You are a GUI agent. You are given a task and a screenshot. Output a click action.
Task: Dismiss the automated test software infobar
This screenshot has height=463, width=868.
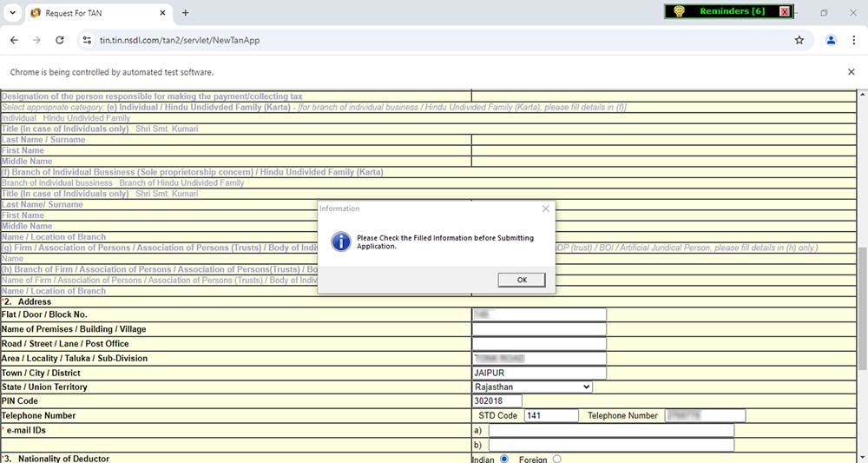click(x=851, y=72)
